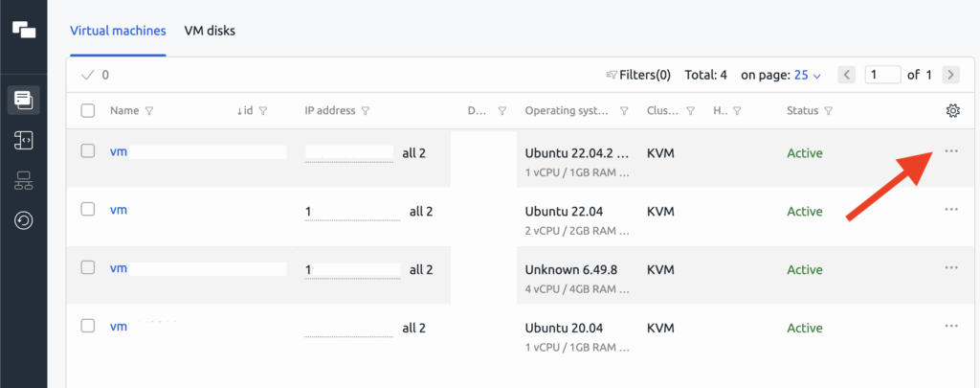
Task: Open the table column settings gear
Action: point(952,111)
